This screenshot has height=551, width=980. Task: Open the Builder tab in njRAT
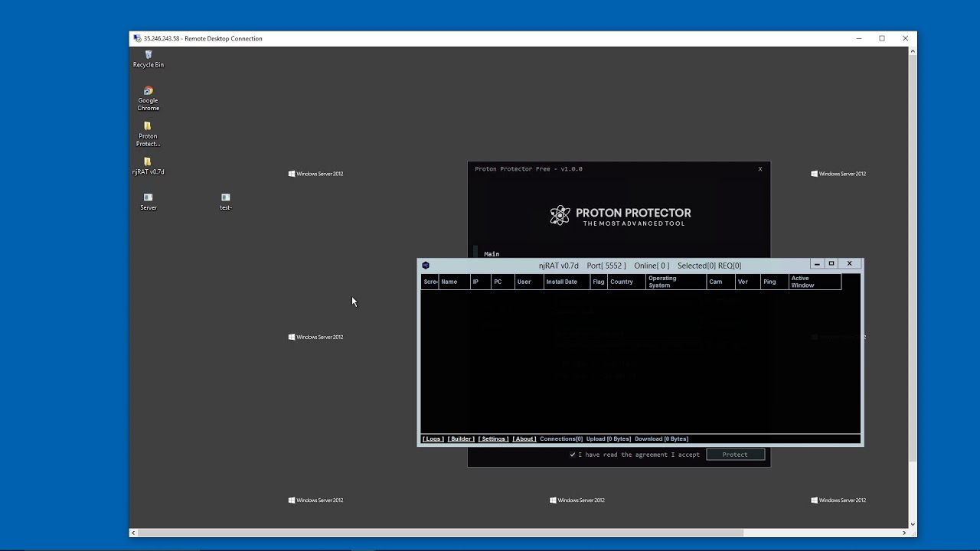coord(461,439)
